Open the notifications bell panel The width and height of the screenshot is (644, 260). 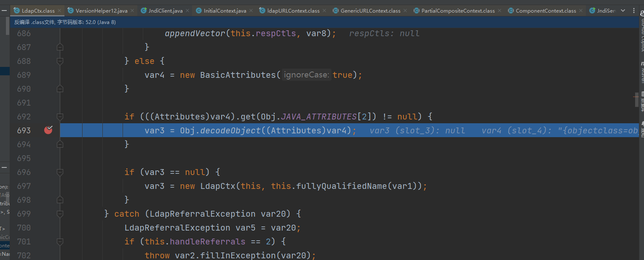tap(642, 128)
